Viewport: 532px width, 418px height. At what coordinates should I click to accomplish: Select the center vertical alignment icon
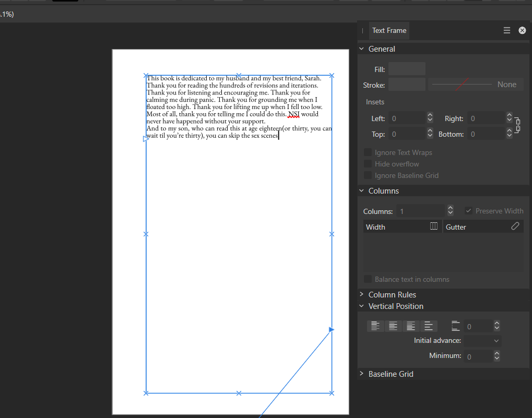[393, 326]
